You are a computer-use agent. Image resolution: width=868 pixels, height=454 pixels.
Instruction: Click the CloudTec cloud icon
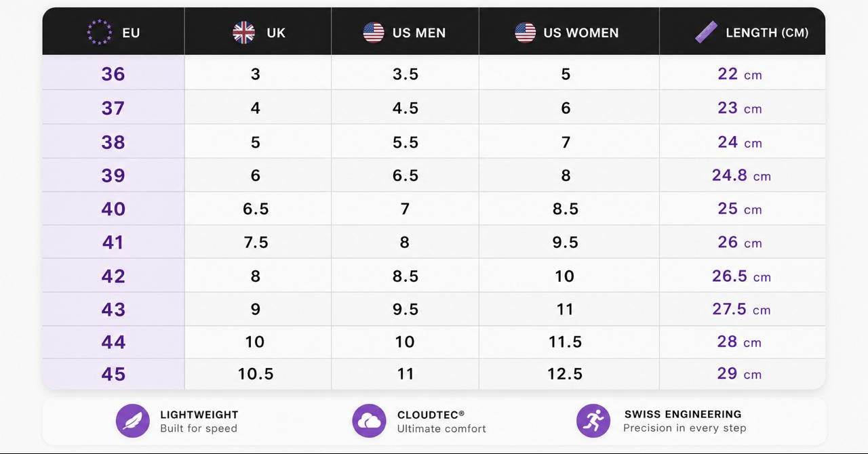tap(369, 421)
